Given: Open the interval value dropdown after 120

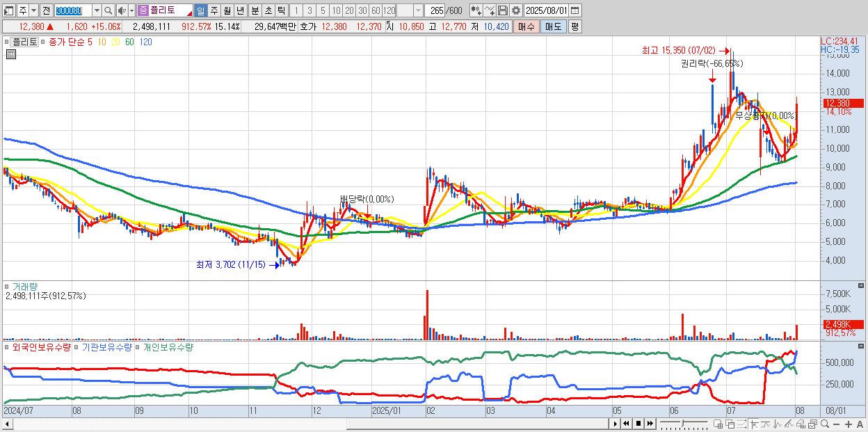Looking at the screenshot, I should pos(418,10).
